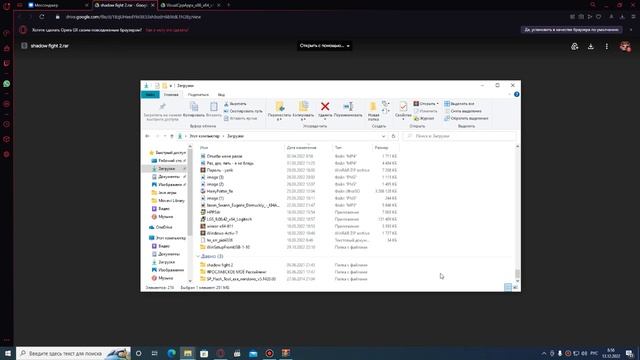Select the Share (Поделиться) ribbon tab
This screenshot has width=640, height=360.
pyautogui.click(x=198, y=95)
